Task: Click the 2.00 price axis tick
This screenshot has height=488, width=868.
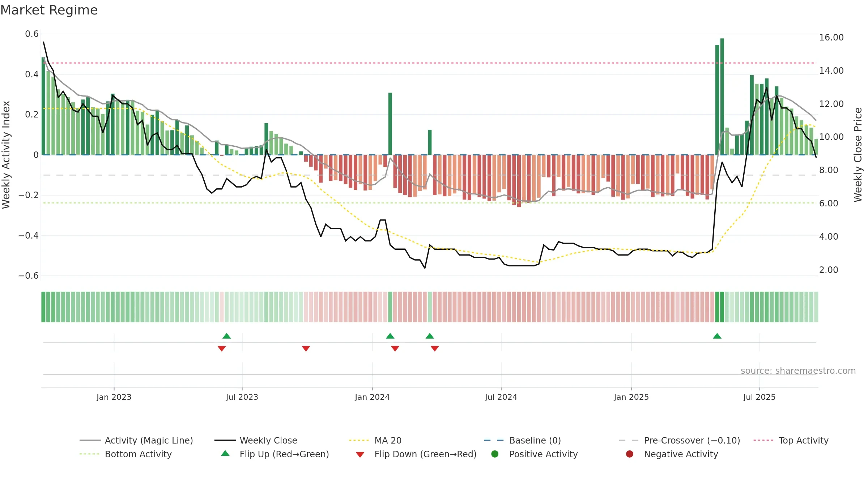Action: (829, 270)
